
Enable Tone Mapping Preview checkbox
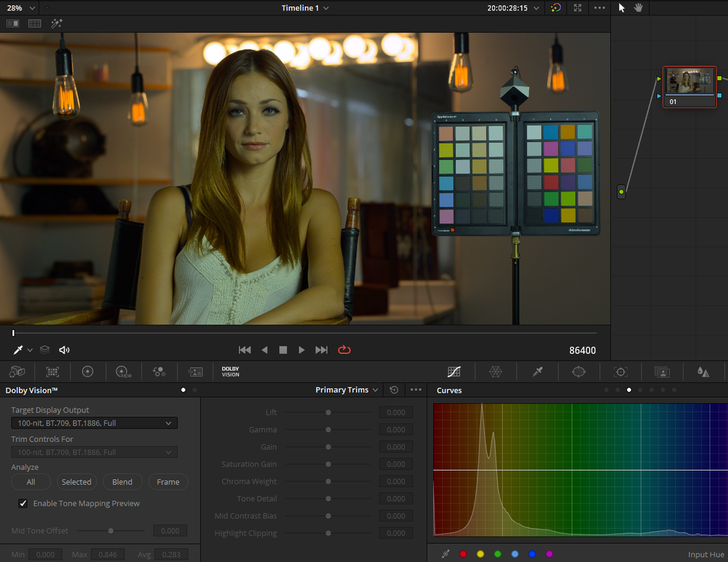coord(22,504)
